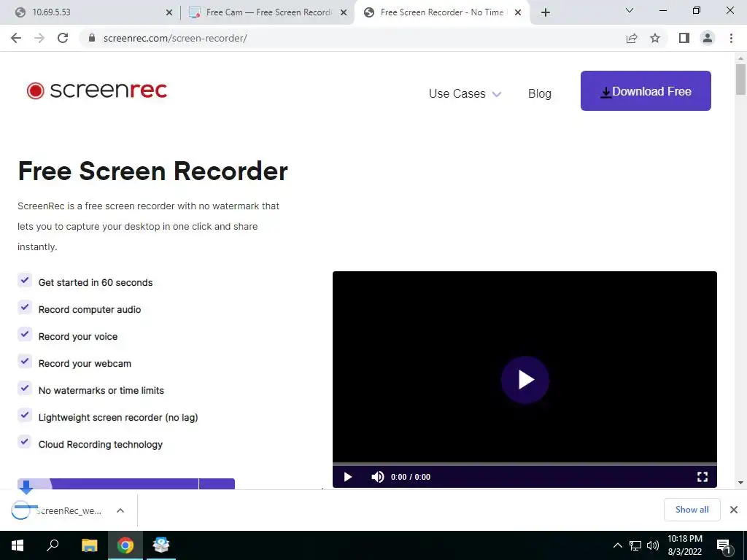Click the partially visible purple download button
Image resolution: width=747 pixels, height=560 pixels.
126,484
